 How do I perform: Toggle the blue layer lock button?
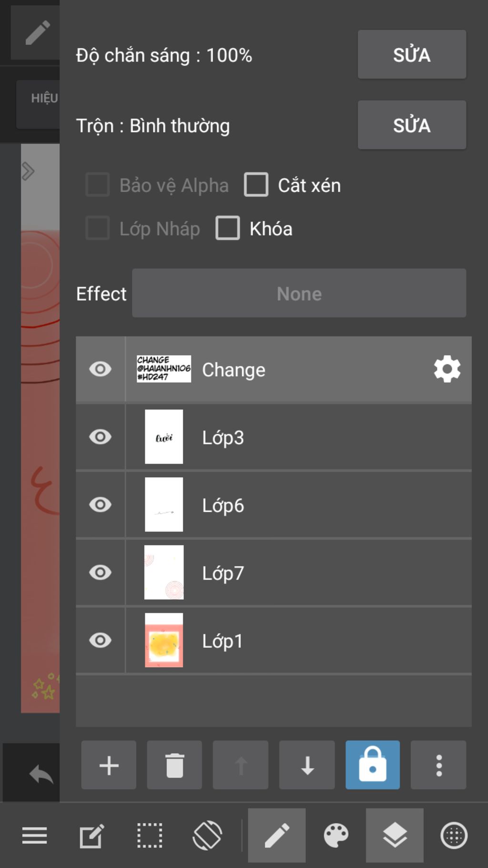[x=373, y=765]
